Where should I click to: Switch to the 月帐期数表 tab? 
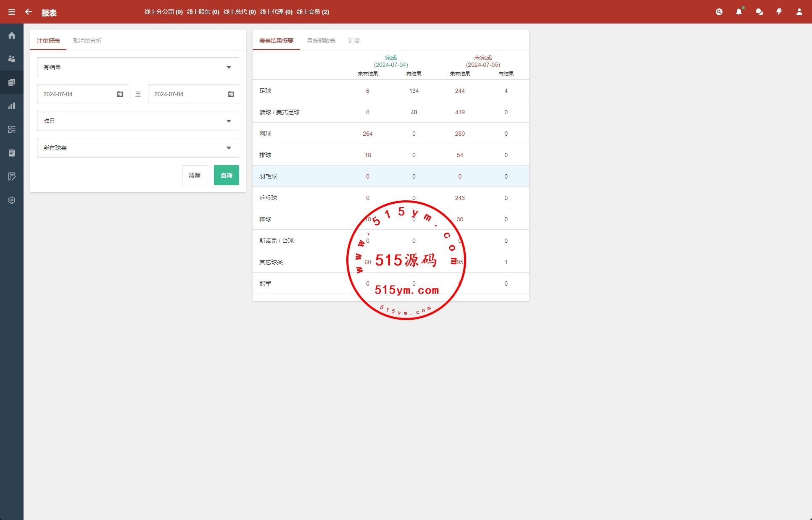point(321,41)
